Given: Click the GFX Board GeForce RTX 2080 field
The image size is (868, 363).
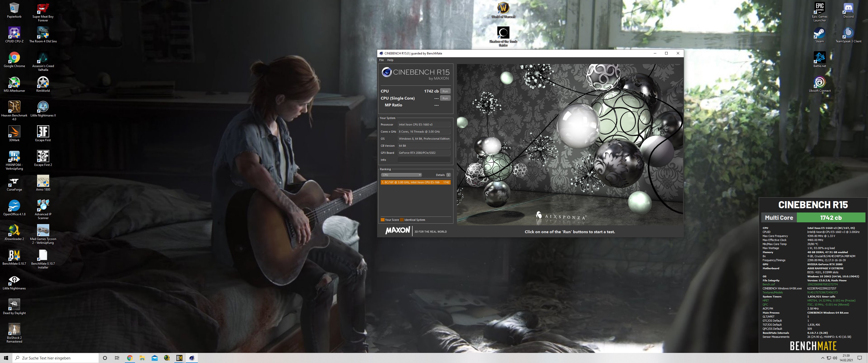Looking at the screenshot, I should coord(424,153).
